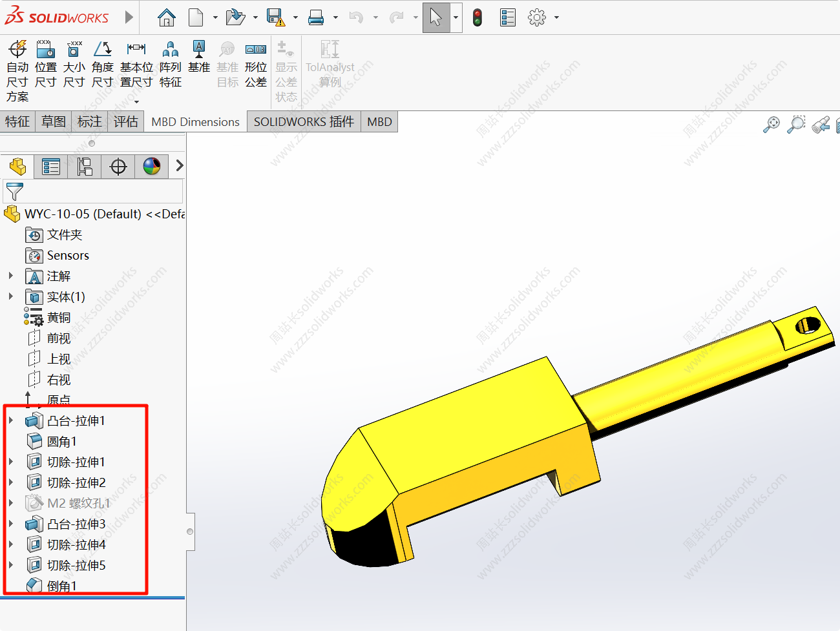Expand the 注解 annotations node
This screenshot has height=631, width=840.
pyautogui.click(x=11, y=276)
